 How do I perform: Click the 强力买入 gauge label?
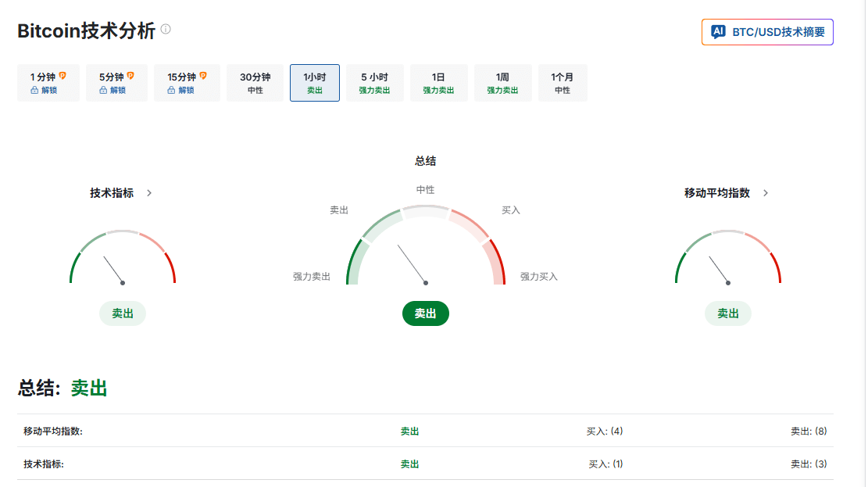(538, 277)
